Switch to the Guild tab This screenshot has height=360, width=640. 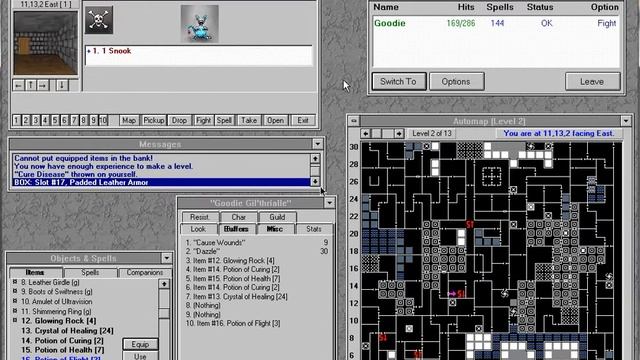tap(277, 217)
